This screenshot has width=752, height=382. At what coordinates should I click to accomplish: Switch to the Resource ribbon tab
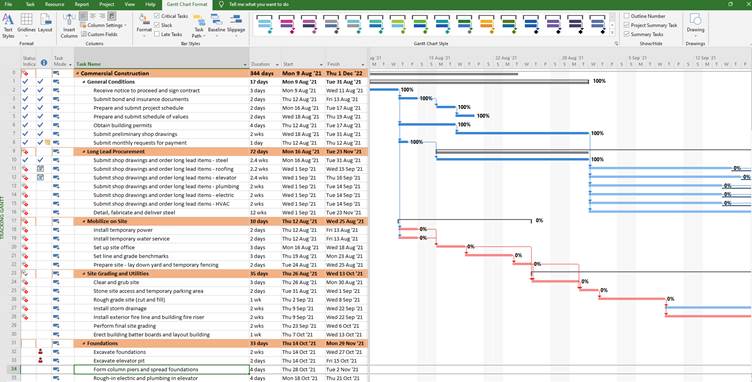tap(54, 4)
